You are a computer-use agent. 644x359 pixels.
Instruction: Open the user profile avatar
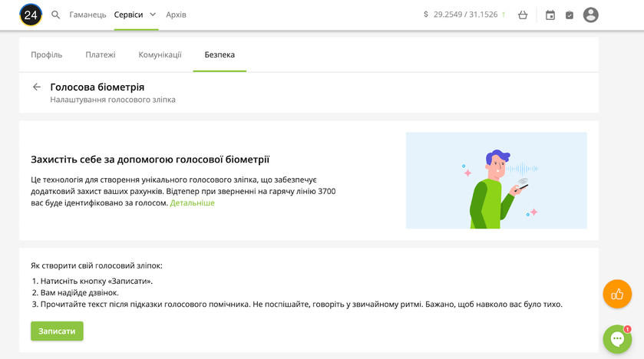tap(590, 15)
